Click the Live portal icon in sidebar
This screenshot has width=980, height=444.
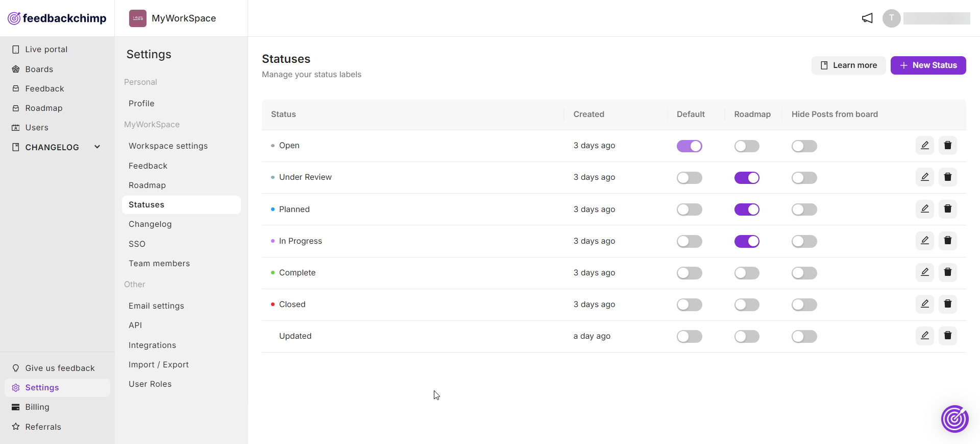pyautogui.click(x=16, y=50)
